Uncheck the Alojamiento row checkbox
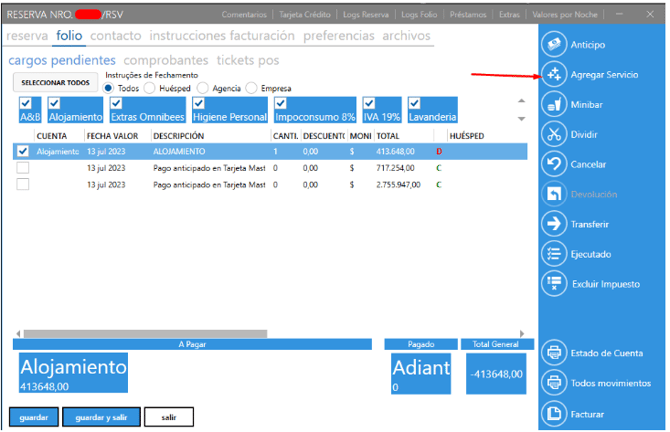Image resolution: width=670 pixels, height=432 pixels. 23,151
